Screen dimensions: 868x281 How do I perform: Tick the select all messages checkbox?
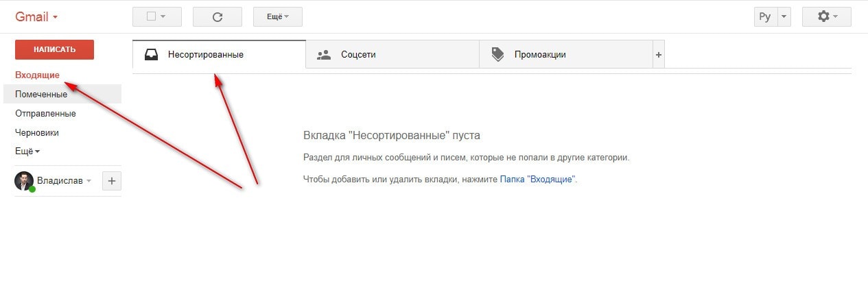(152, 17)
